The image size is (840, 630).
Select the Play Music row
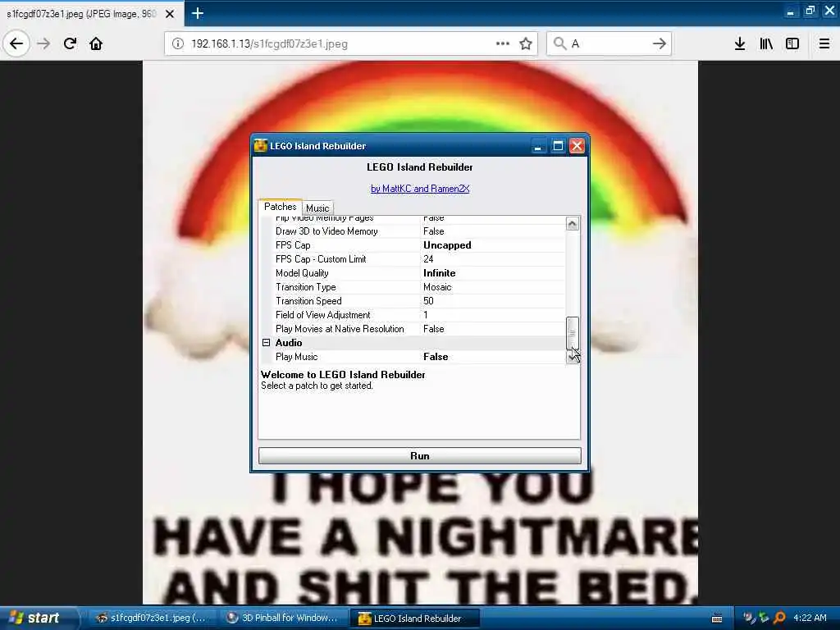click(x=413, y=357)
